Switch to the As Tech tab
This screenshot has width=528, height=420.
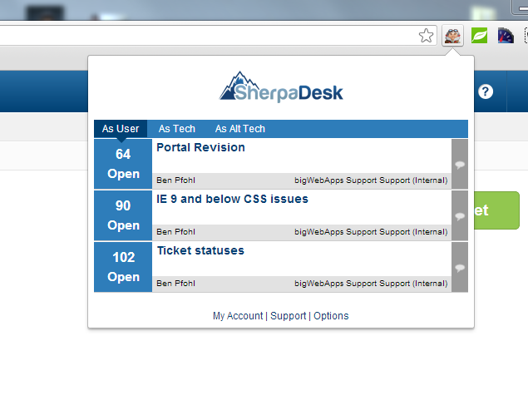click(177, 129)
